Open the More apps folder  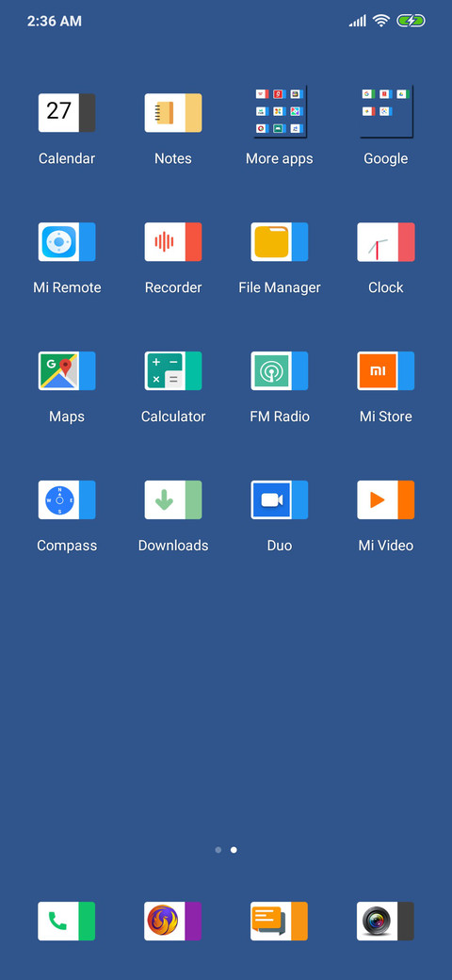click(x=280, y=112)
